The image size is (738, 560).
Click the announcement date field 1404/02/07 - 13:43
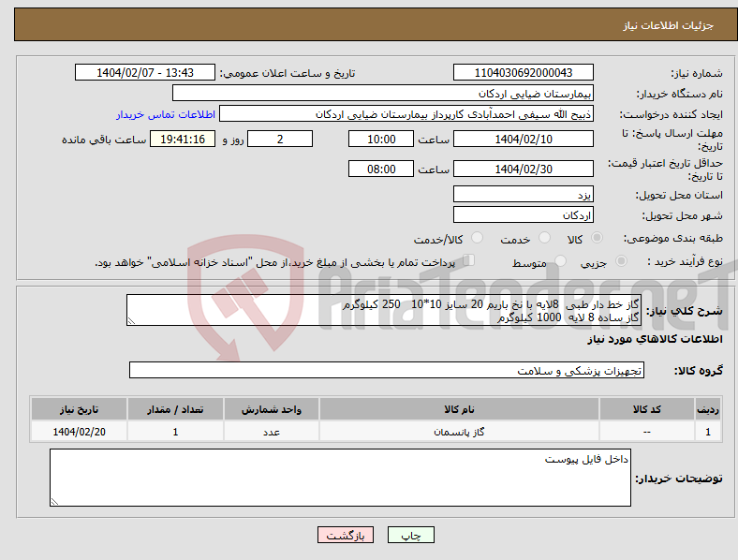(x=145, y=72)
